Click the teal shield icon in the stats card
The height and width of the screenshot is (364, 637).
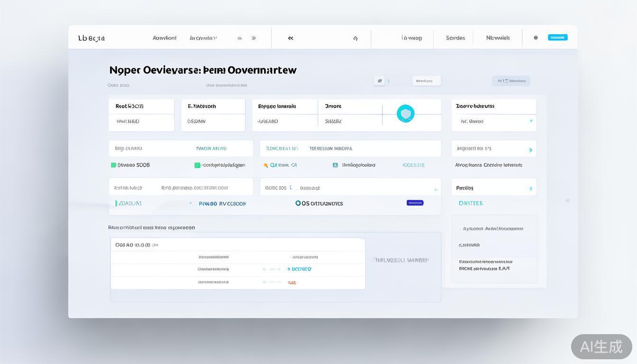[405, 114]
